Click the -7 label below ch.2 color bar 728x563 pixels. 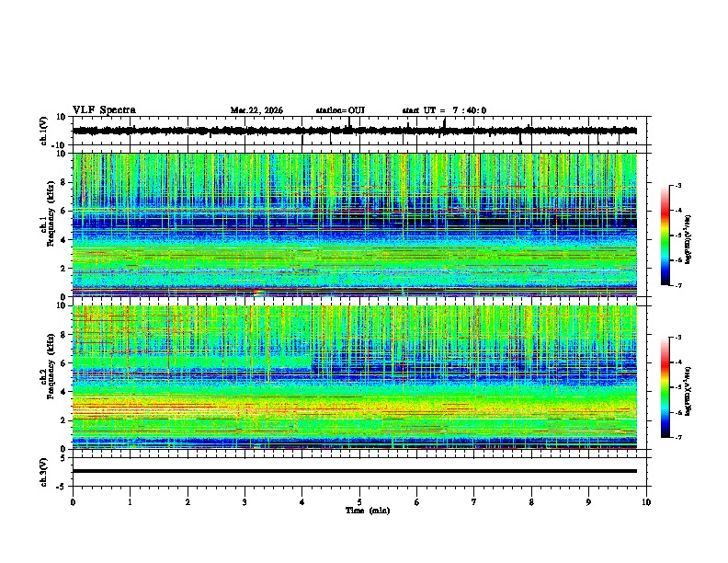[x=678, y=437]
